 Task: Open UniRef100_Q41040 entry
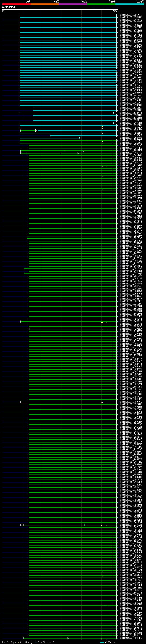pos(131,103)
